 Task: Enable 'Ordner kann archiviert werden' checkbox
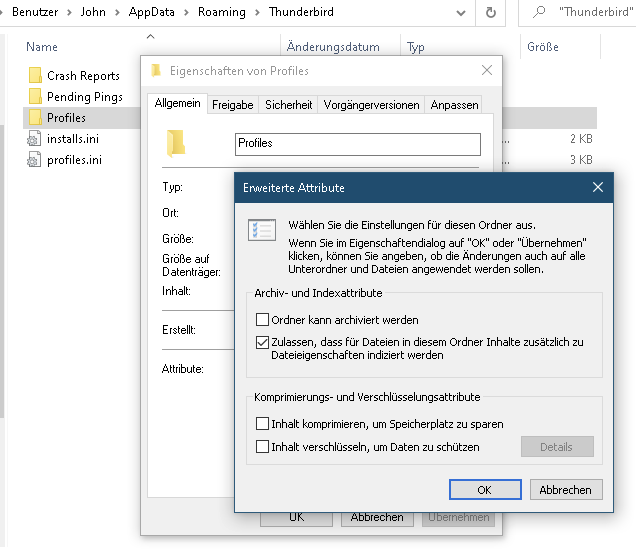coord(263,321)
